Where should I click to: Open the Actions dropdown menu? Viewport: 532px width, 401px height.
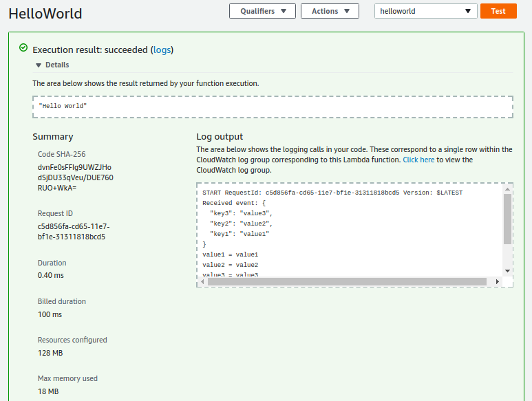click(x=330, y=11)
